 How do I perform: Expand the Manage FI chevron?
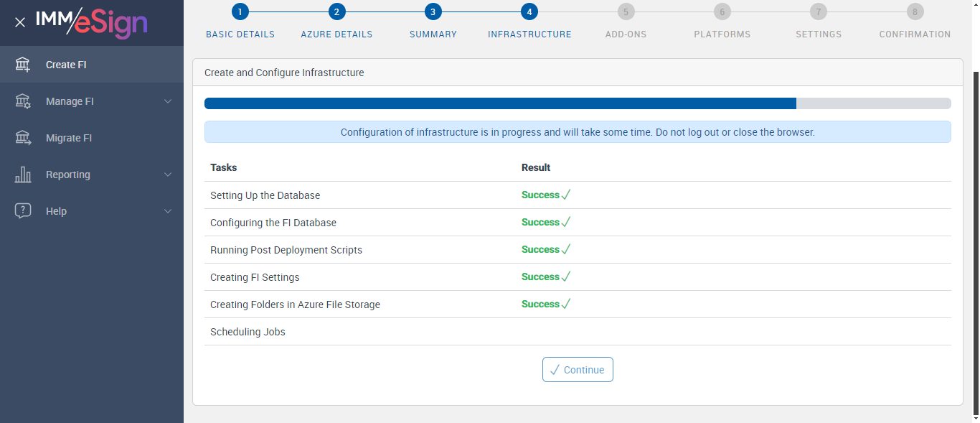(168, 101)
